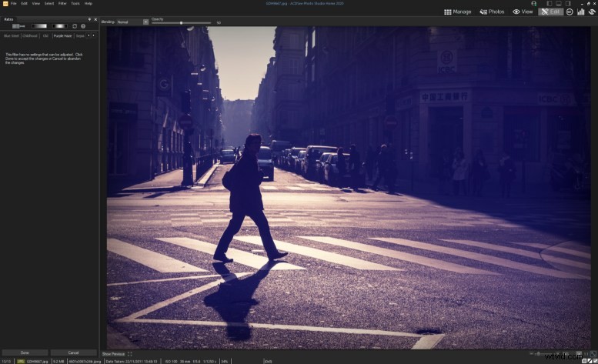Click the active Edit mode button
The height and width of the screenshot is (364, 598).
click(550, 12)
